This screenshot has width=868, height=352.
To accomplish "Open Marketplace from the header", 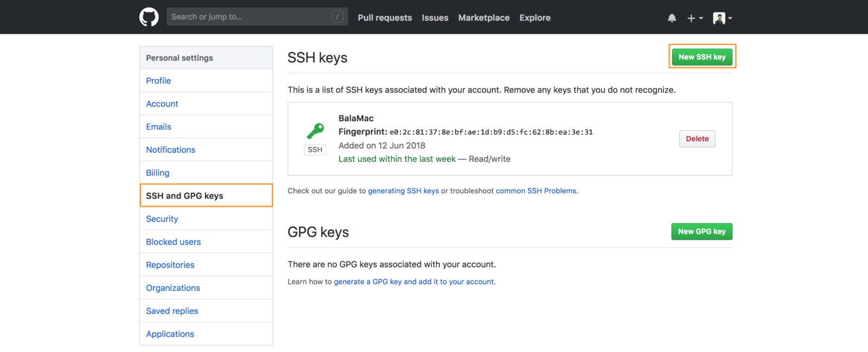I will click(483, 18).
